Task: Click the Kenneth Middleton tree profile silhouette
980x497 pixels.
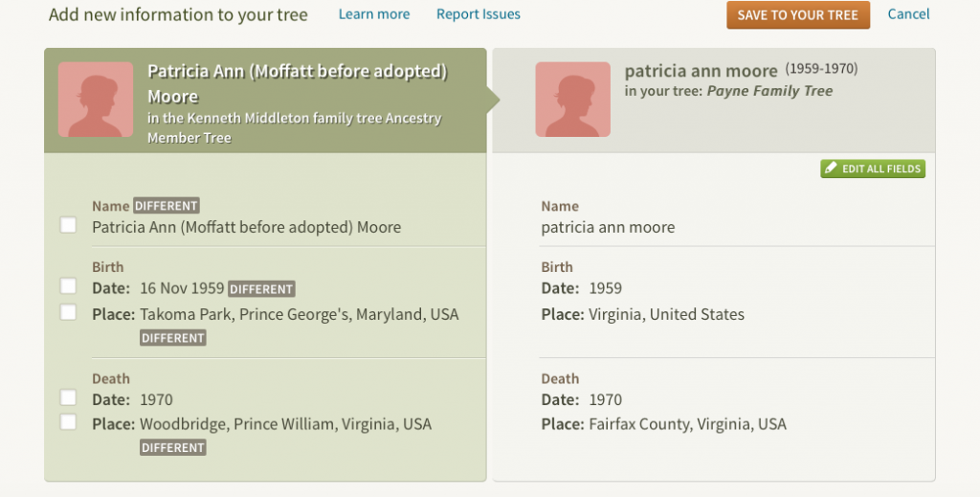Action: click(96, 100)
